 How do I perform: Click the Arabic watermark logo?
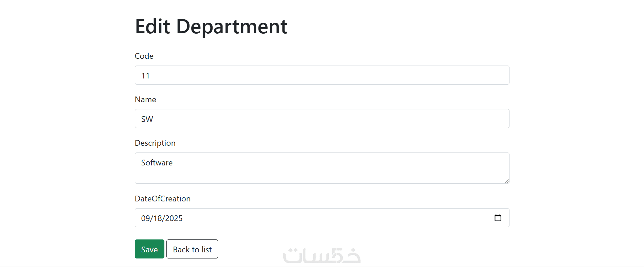coord(322,255)
